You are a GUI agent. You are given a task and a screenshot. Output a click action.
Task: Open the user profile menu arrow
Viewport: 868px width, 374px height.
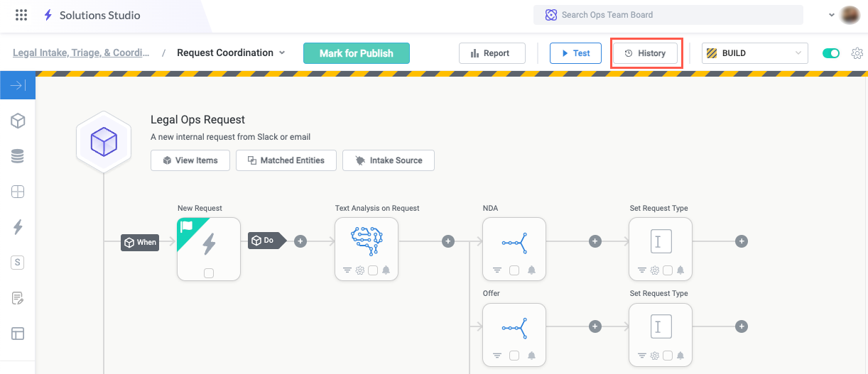tap(832, 15)
